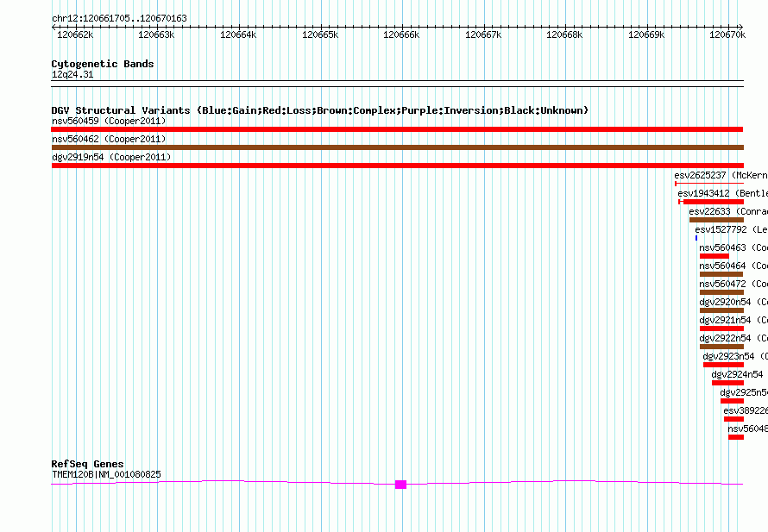Click the magenta exon box of TMEM120B

coord(400,485)
